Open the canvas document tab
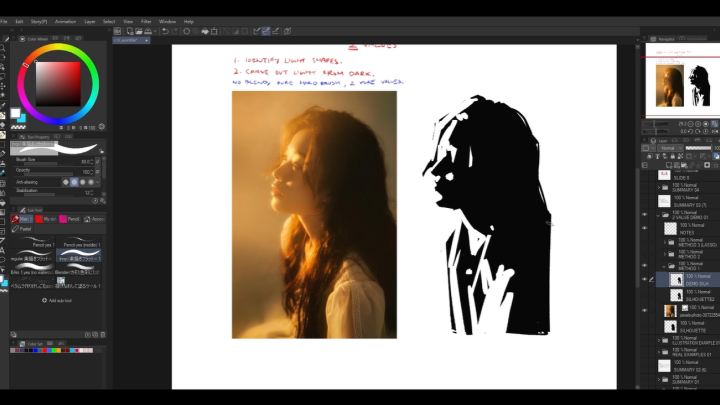 coord(131,40)
